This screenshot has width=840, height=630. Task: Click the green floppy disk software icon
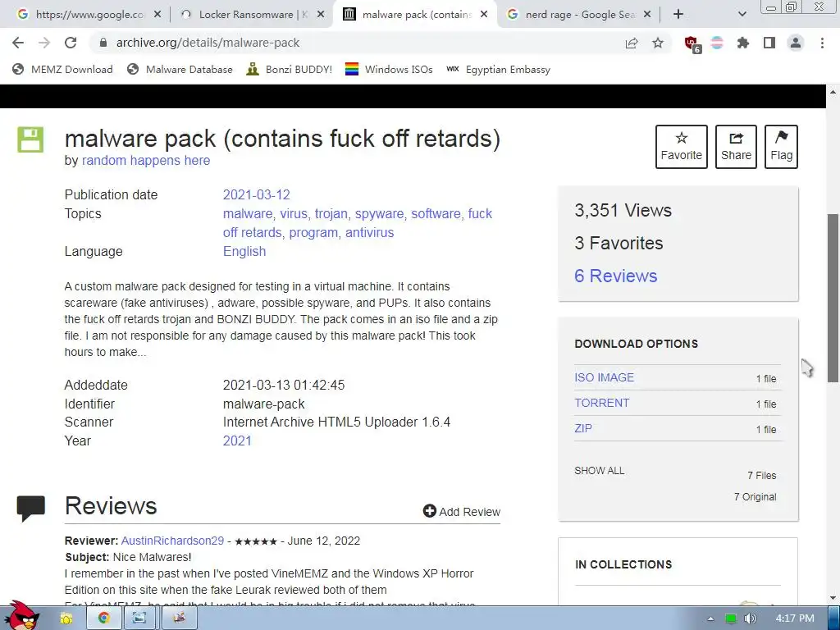tap(30, 139)
